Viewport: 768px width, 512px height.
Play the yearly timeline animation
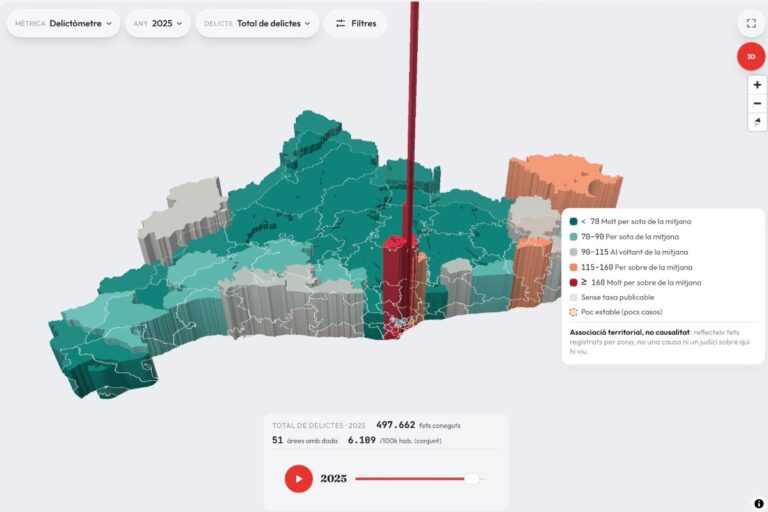299,479
